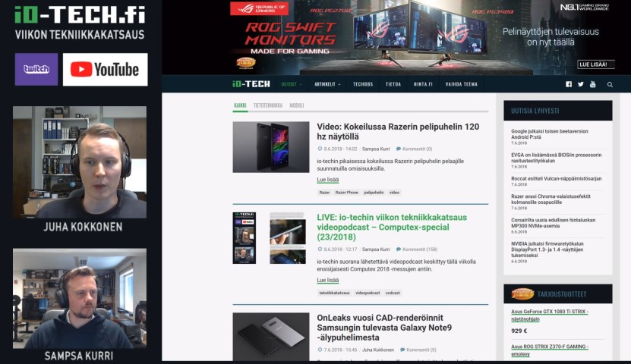Open the OnLeaks Galaxy Note9 article headline
The image size is (631, 364).
[384, 328]
